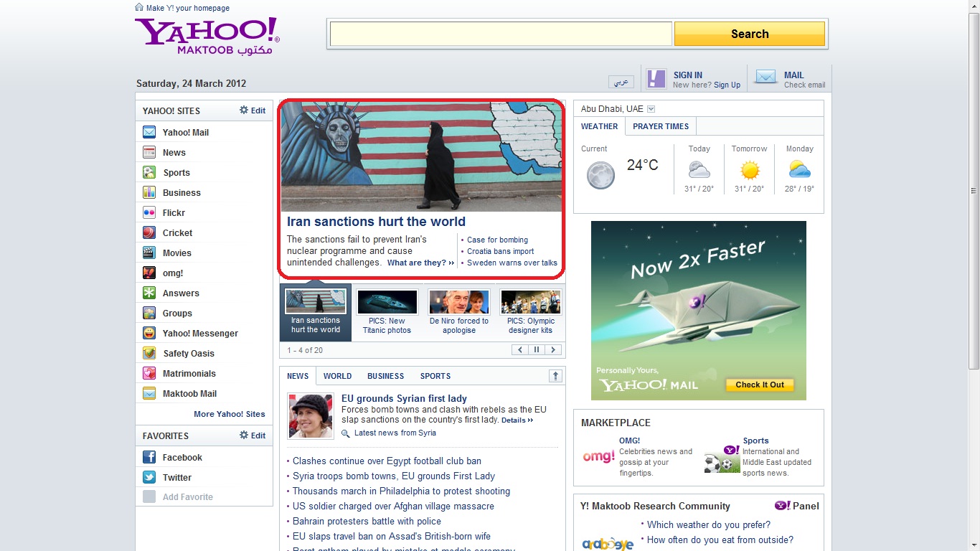Screen dimensions: 980x551
Task: Open the Facebook favorite icon
Action: point(149,457)
